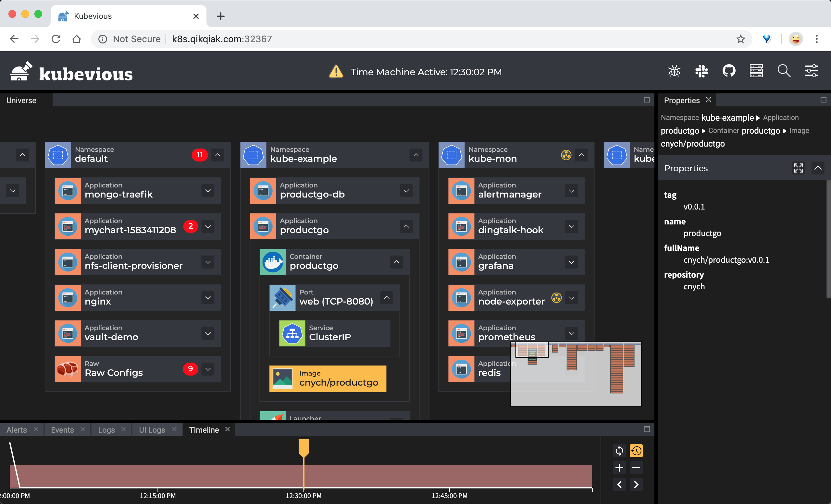Expand the mongo-traefik application
The image size is (831, 504).
[x=208, y=191]
